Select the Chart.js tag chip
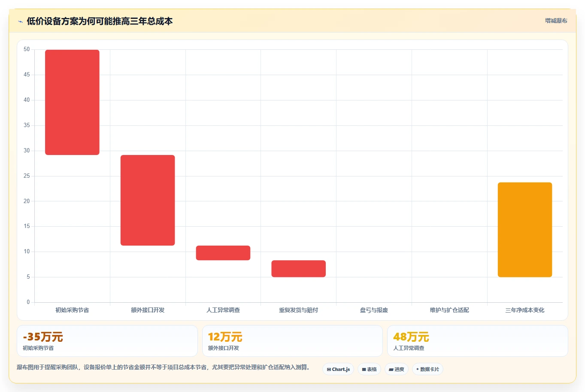The height and width of the screenshot is (392, 585). pyautogui.click(x=338, y=369)
